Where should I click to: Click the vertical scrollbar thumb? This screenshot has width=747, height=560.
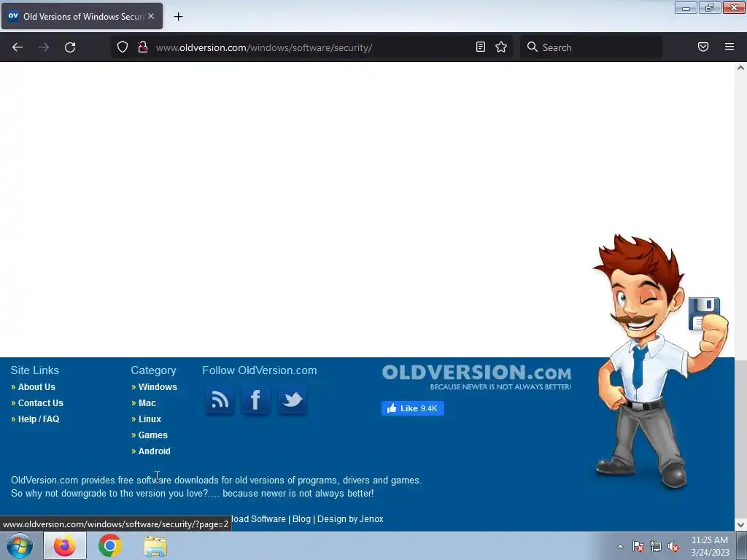tap(740, 438)
